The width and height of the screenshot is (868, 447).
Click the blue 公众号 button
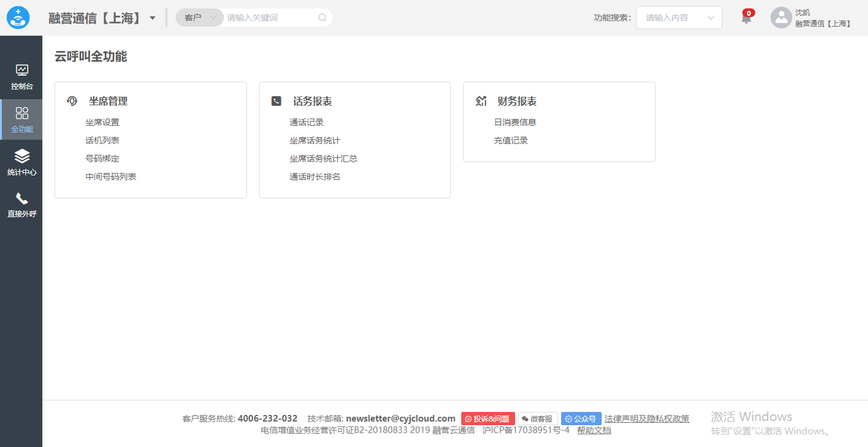[x=580, y=419]
